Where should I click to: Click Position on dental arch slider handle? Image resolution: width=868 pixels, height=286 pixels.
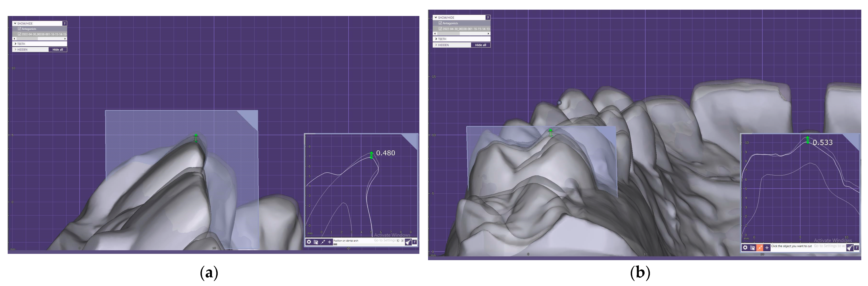tap(335, 244)
